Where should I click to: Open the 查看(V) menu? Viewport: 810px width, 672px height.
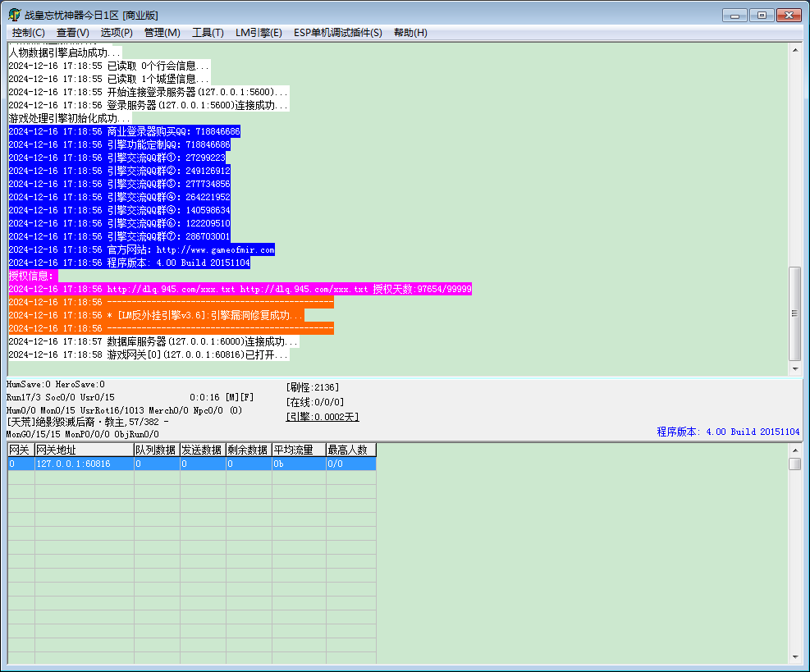click(72, 33)
